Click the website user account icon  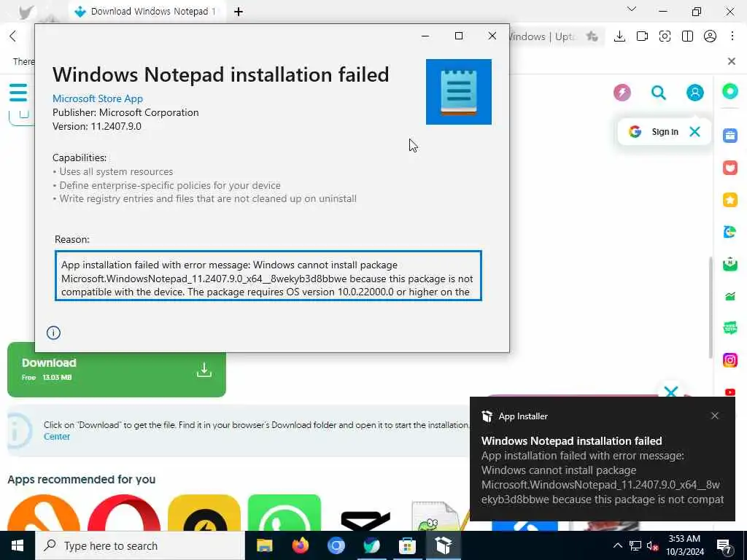pos(694,93)
